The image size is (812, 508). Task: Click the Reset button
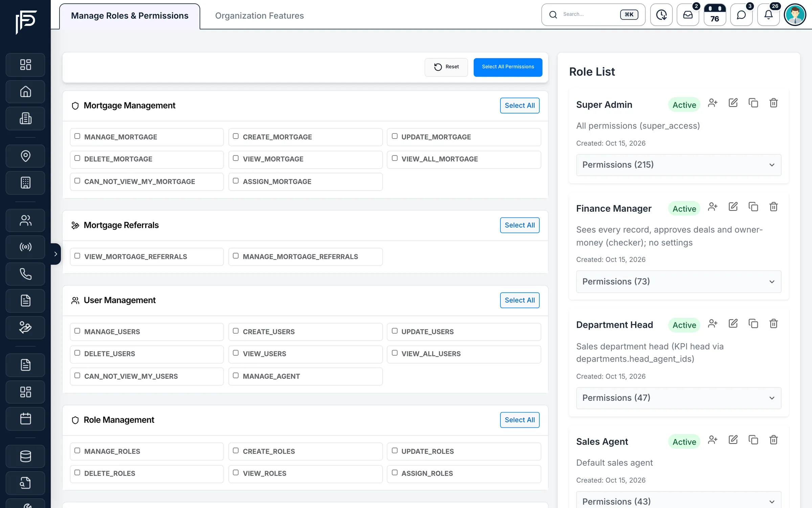[446, 67]
